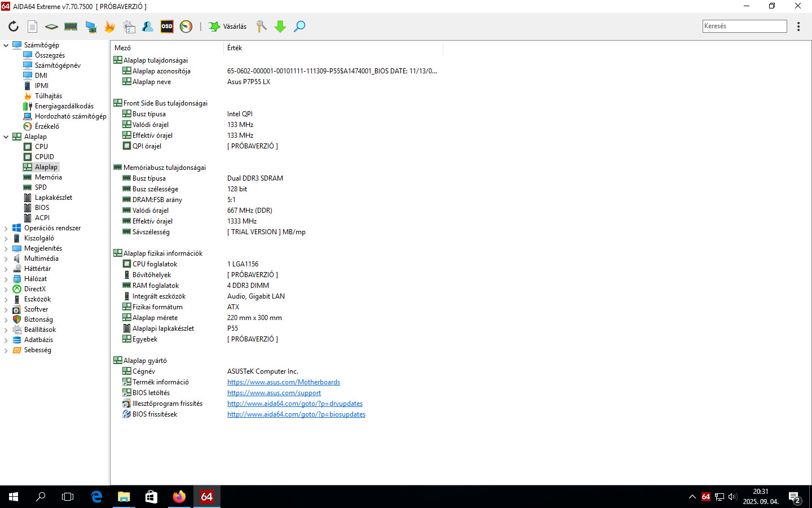The width and height of the screenshot is (812, 508).
Task: Click the Beállítások category icon
Action: (x=17, y=330)
